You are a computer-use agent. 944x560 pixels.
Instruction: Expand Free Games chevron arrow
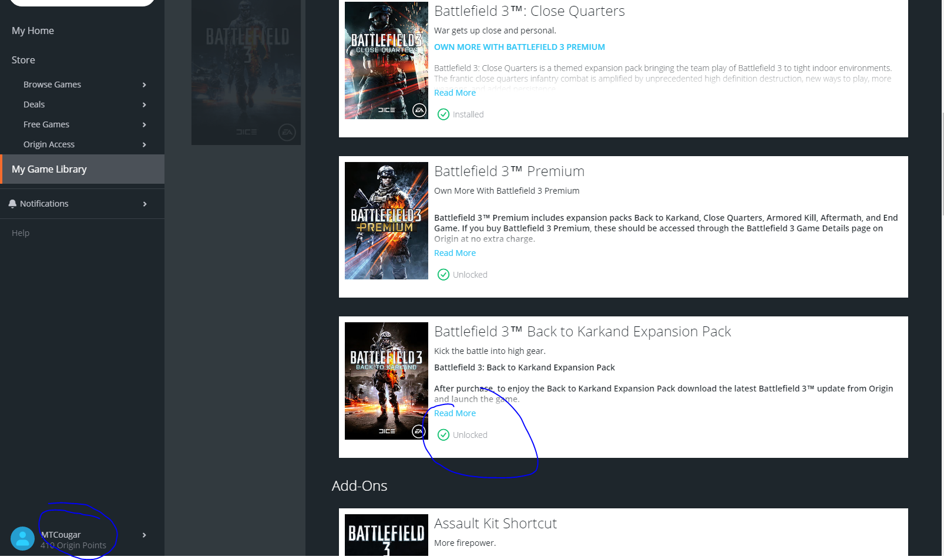[x=145, y=125]
